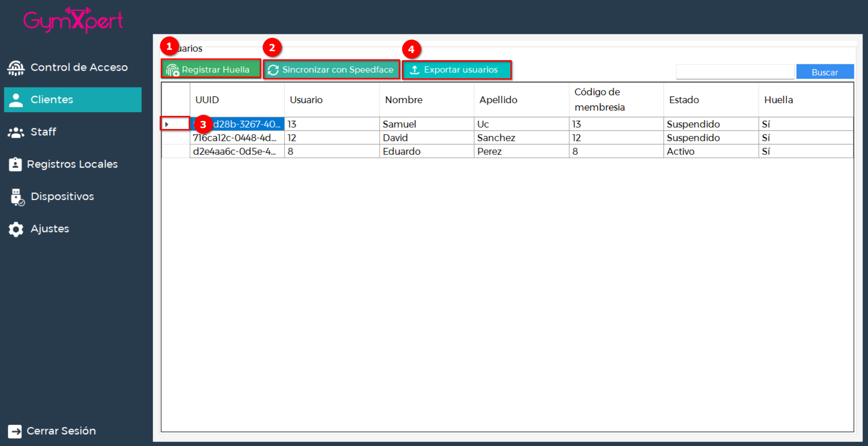This screenshot has width=868, height=446.
Task: Click the Control de Acceso fingerprint icon
Action: click(16, 68)
